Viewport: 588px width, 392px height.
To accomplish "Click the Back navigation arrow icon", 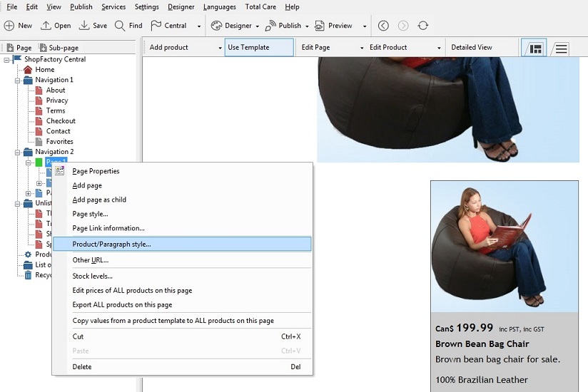I will click(383, 26).
